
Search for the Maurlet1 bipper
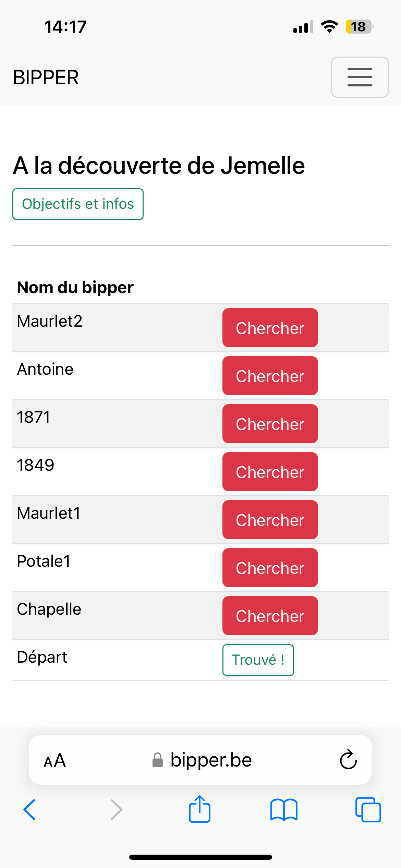[270, 520]
